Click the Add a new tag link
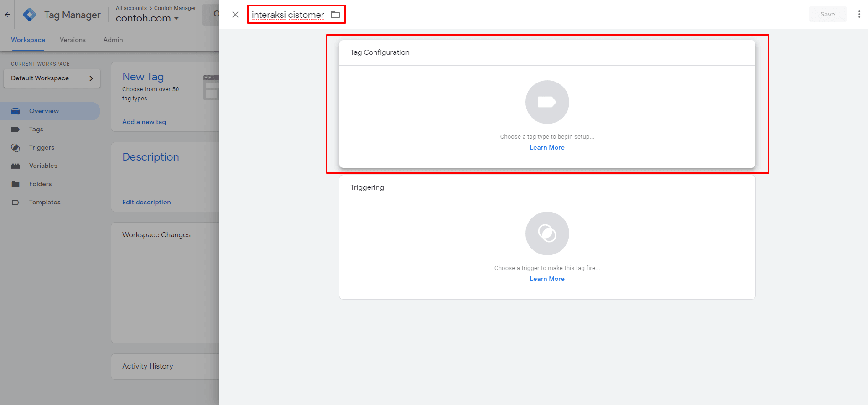This screenshot has height=405, width=868. pyautogui.click(x=144, y=122)
